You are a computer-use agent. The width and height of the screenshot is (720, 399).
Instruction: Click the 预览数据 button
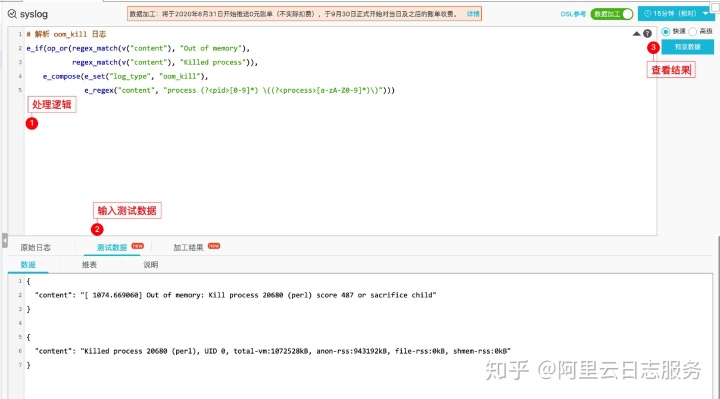687,47
